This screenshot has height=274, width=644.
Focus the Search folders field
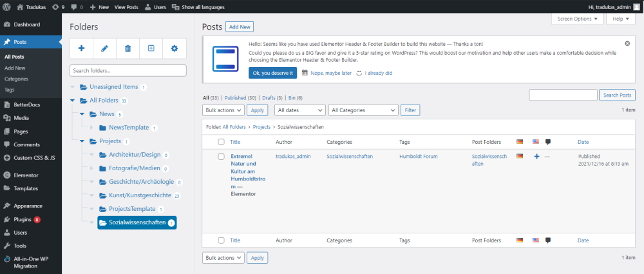[128, 70]
